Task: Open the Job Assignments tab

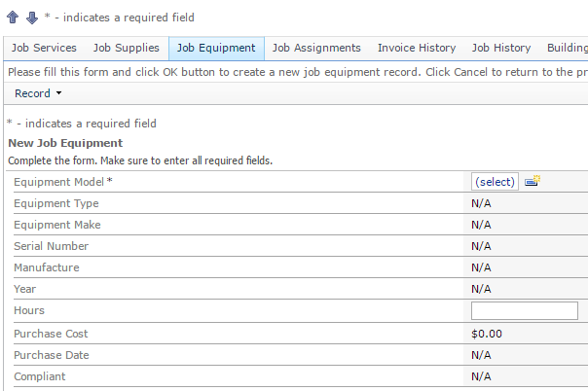Action: 316,48
